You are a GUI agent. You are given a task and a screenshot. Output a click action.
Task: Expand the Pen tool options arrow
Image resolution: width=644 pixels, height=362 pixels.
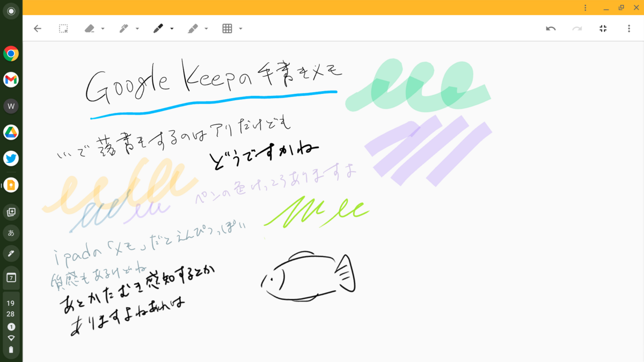(137, 29)
